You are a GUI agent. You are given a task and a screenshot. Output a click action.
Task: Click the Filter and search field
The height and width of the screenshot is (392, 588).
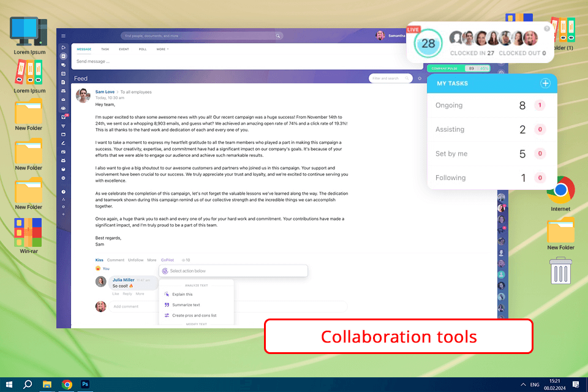pyautogui.click(x=390, y=78)
